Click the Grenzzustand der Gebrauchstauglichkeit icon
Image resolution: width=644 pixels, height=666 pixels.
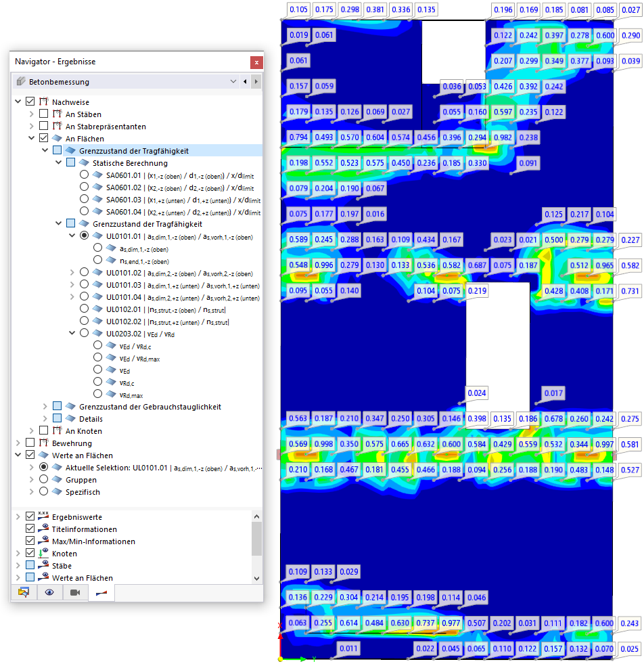[x=70, y=407]
